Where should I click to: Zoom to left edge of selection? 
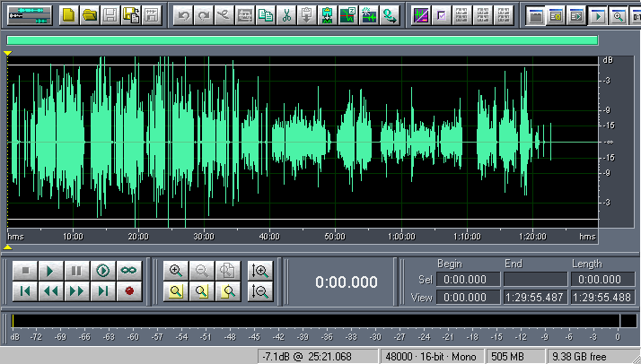201,291
